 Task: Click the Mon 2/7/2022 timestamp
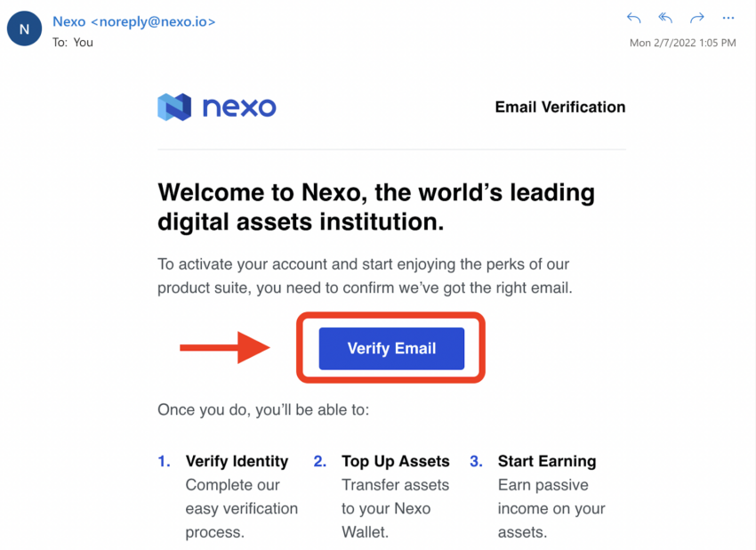pos(683,43)
